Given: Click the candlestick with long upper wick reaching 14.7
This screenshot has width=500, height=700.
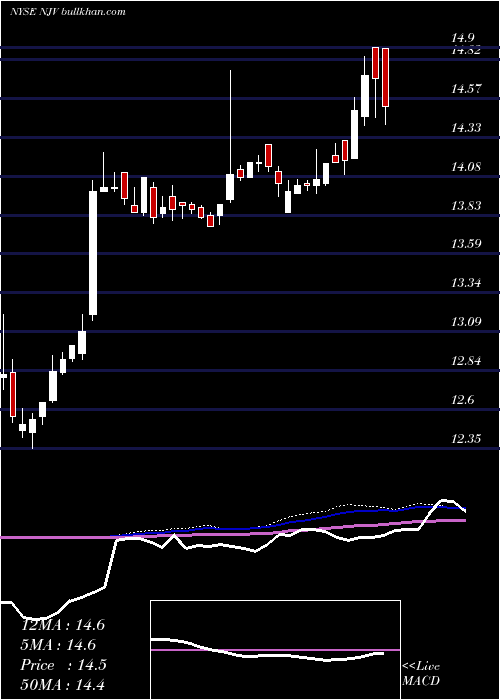Looking at the screenshot, I should tap(230, 187).
